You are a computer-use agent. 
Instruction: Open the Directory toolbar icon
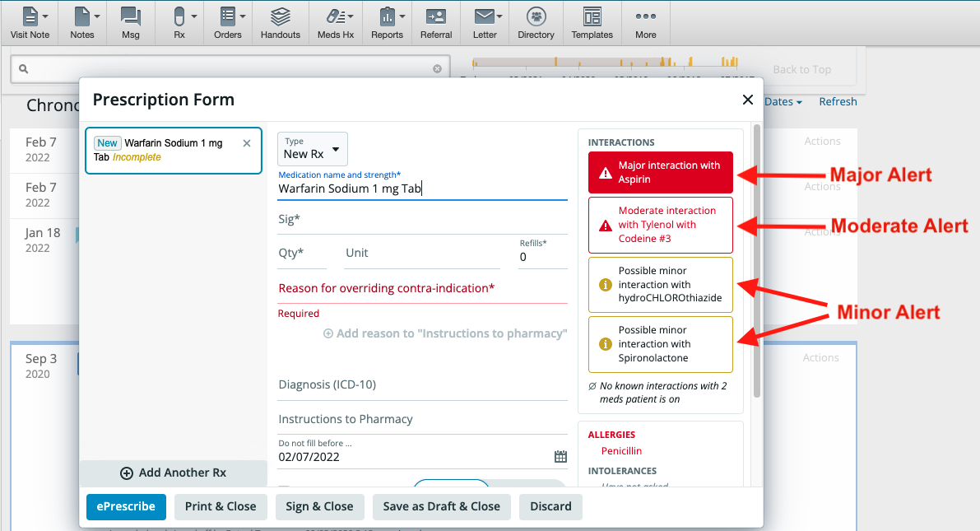tap(536, 17)
